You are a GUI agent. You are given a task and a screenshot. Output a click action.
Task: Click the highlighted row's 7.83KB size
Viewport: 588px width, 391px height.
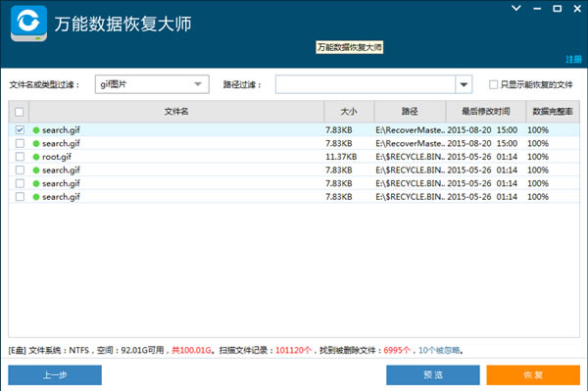(x=339, y=130)
